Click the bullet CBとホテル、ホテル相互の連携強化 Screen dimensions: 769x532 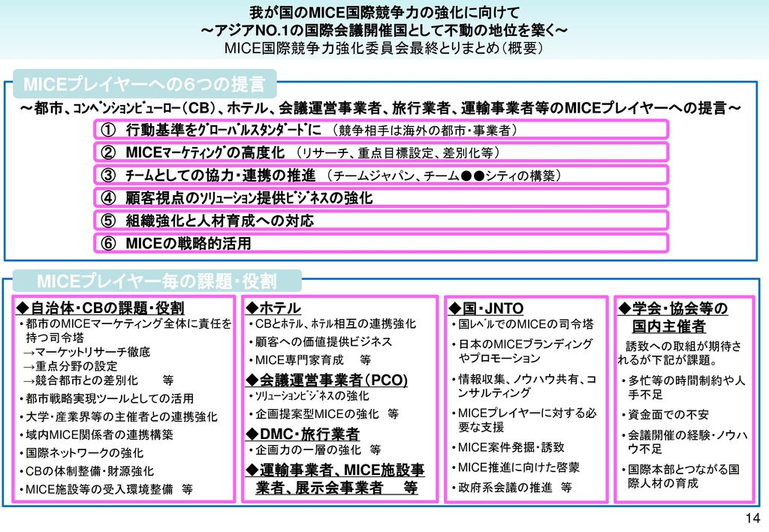(x=333, y=324)
